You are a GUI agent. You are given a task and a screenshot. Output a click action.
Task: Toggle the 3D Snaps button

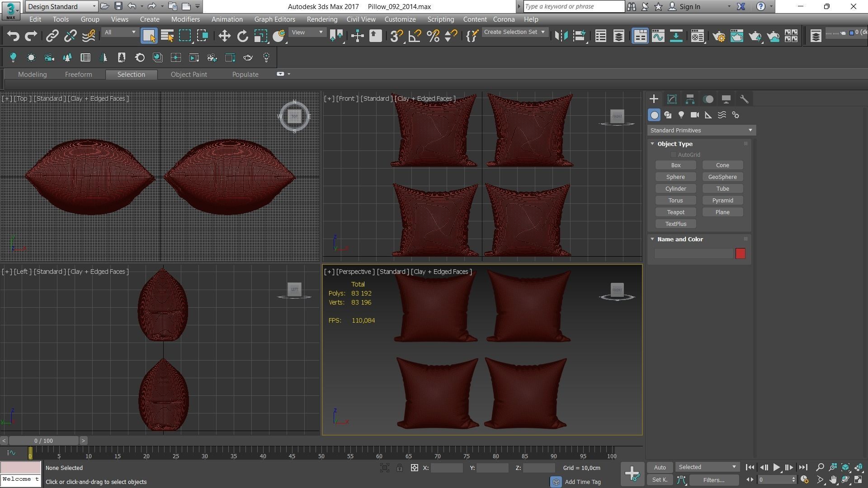coord(396,36)
